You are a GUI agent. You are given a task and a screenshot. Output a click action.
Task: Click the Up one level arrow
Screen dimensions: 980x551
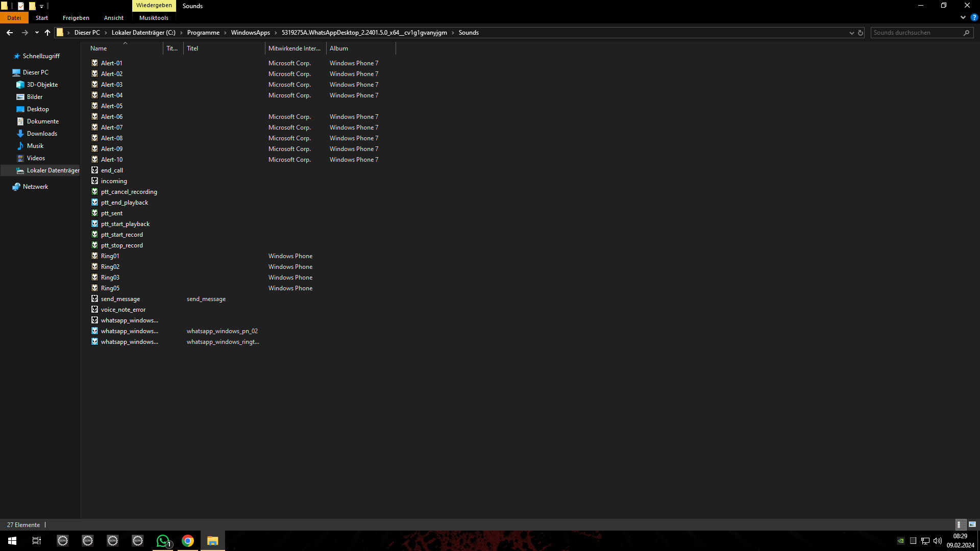tap(47, 33)
